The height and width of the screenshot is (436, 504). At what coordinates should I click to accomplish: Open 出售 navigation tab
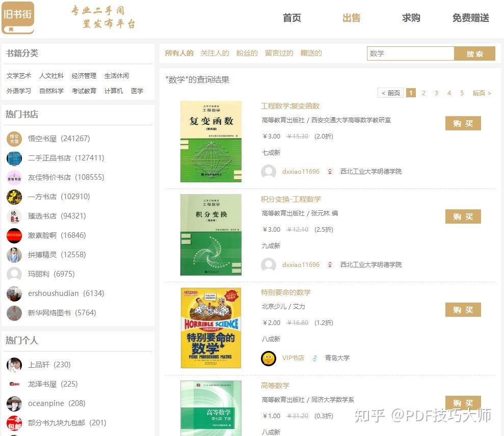click(351, 18)
